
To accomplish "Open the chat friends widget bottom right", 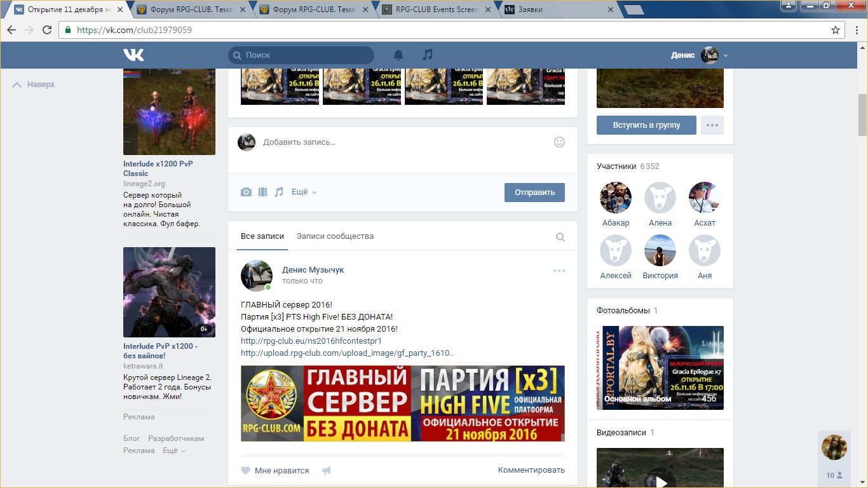I will [834, 459].
